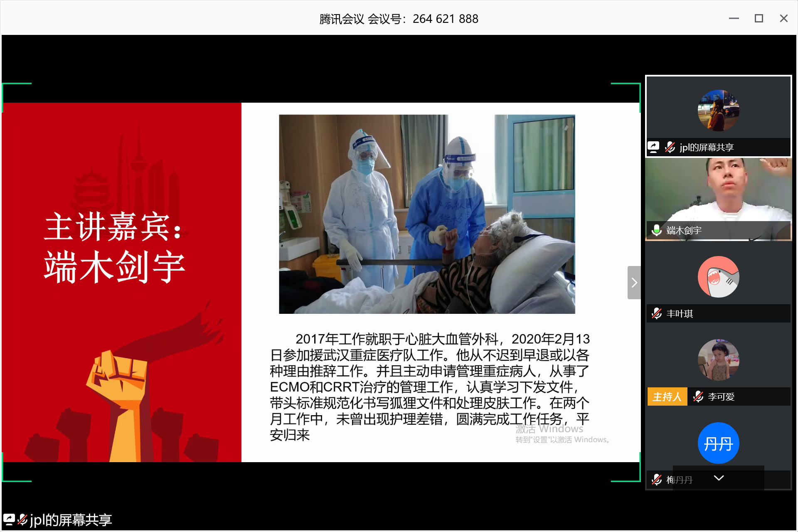The width and height of the screenshot is (798, 532).
Task: Click the shark avatar of 丰叶琪
Action: [x=718, y=277]
